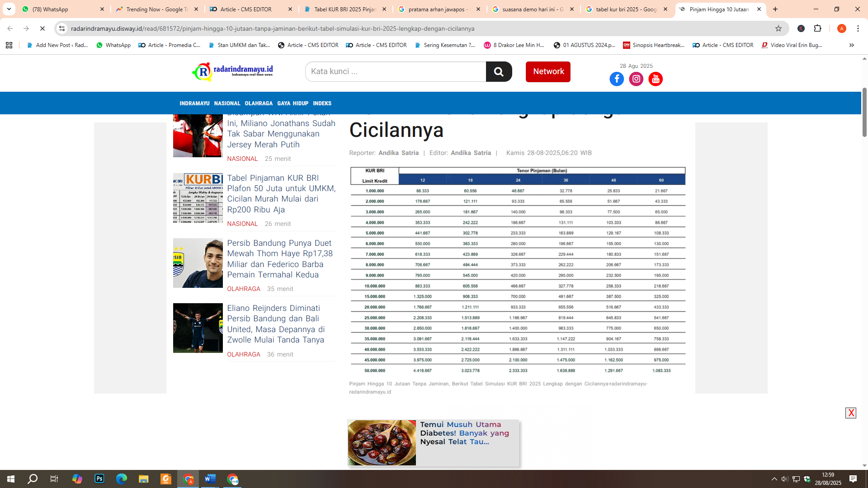Screen dimensions: 868x488
Task: Switch to the WhatsApp tab
Action: click(x=63, y=9)
